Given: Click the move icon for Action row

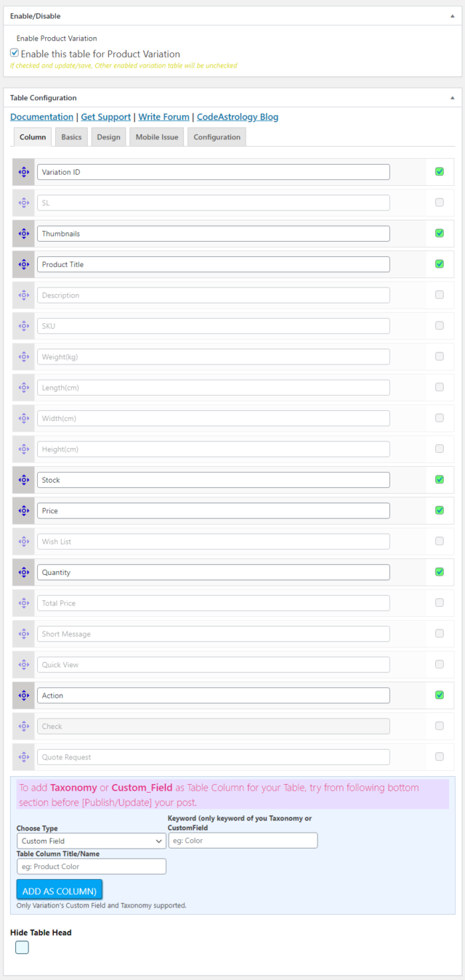Looking at the screenshot, I should [x=23, y=695].
